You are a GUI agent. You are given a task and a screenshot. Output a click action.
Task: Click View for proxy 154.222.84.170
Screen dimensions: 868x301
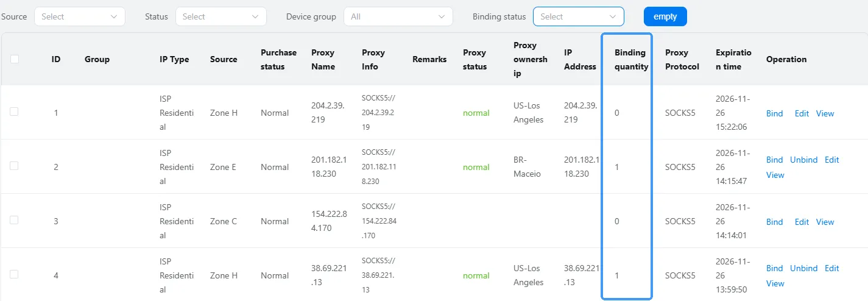825,222
